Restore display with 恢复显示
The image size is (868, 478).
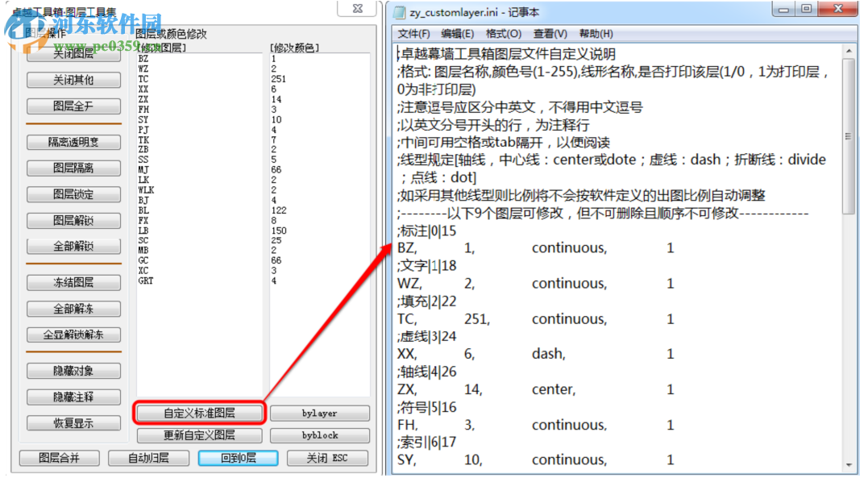tap(73, 422)
